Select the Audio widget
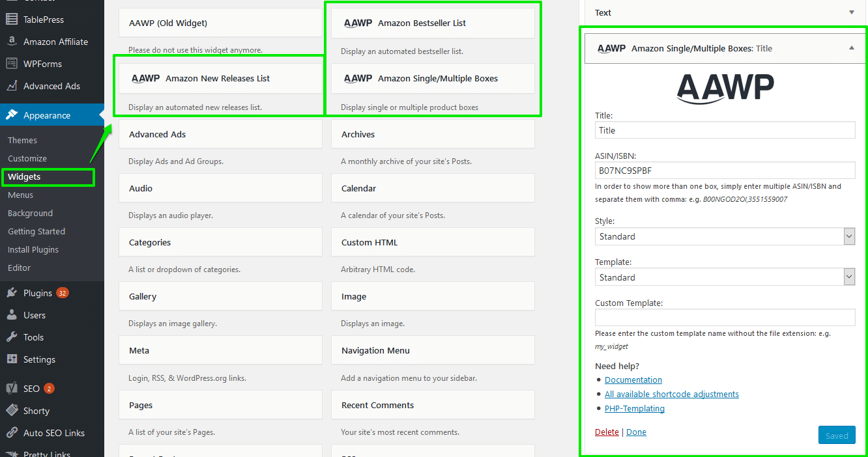Image resolution: width=868 pixels, height=457 pixels. coord(220,188)
